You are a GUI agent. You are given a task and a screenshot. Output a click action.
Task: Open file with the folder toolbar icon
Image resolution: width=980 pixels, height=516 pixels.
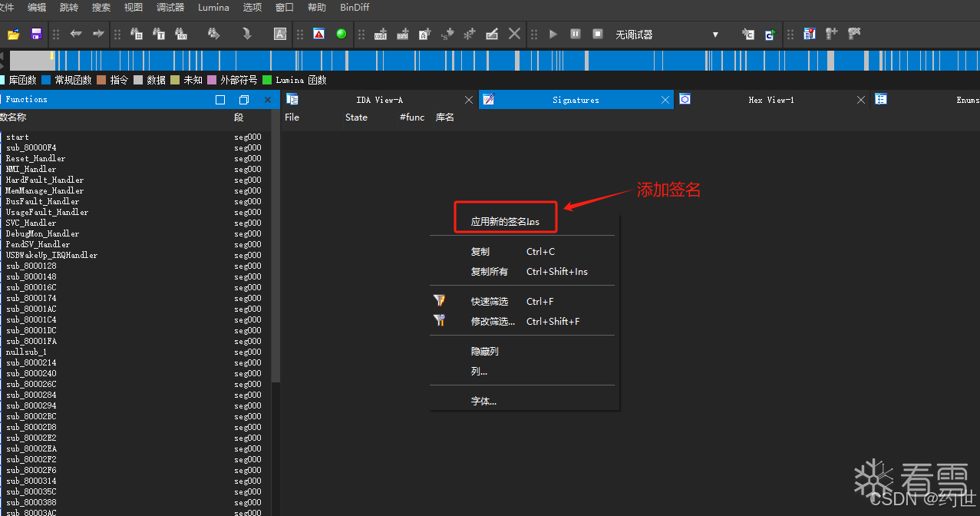(13, 34)
